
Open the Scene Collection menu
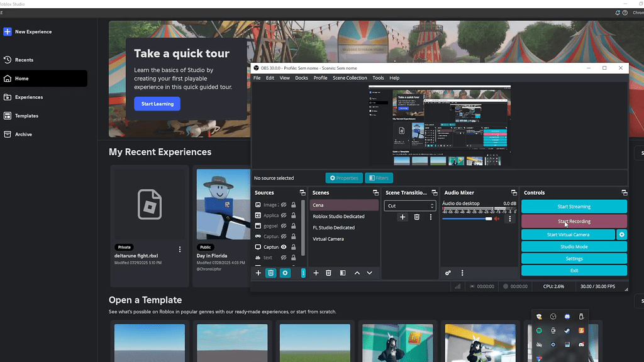(x=350, y=77)
